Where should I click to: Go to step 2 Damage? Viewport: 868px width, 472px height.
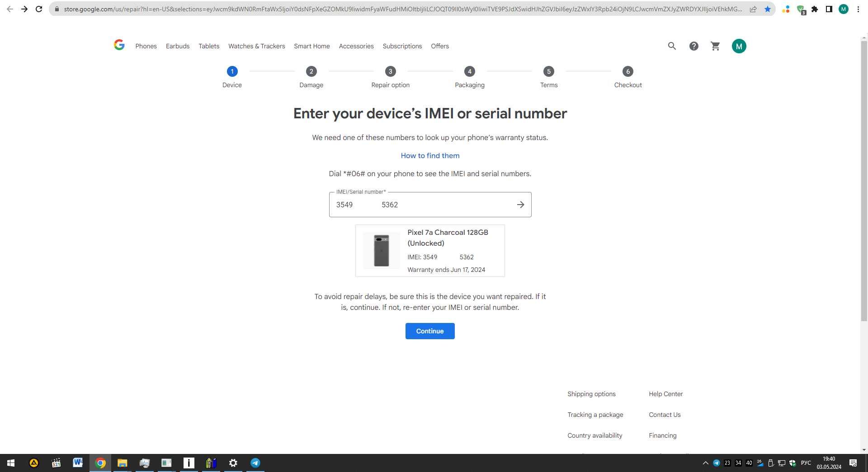311,77
